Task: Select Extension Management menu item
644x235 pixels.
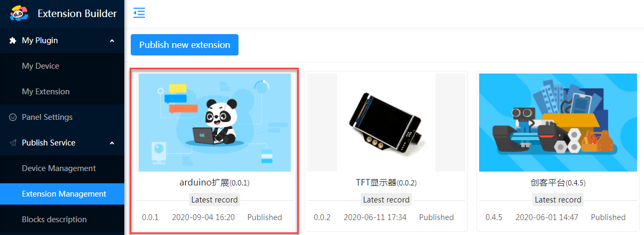Action: tap(62, 194)
